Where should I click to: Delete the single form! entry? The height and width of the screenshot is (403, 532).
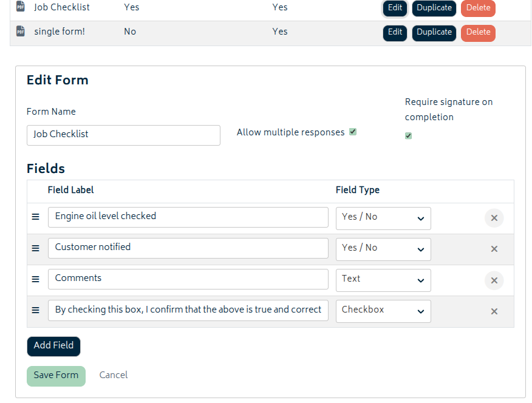click(x=478, y=33)
